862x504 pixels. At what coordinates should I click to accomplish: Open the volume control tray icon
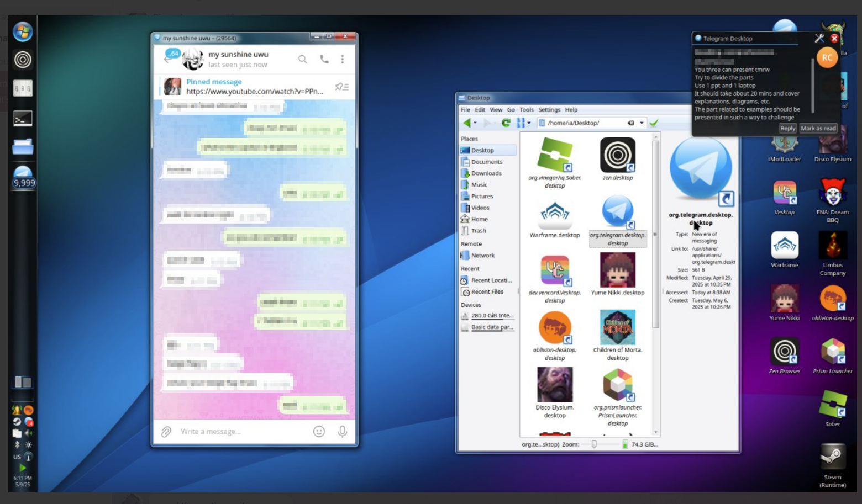point(28,433)
